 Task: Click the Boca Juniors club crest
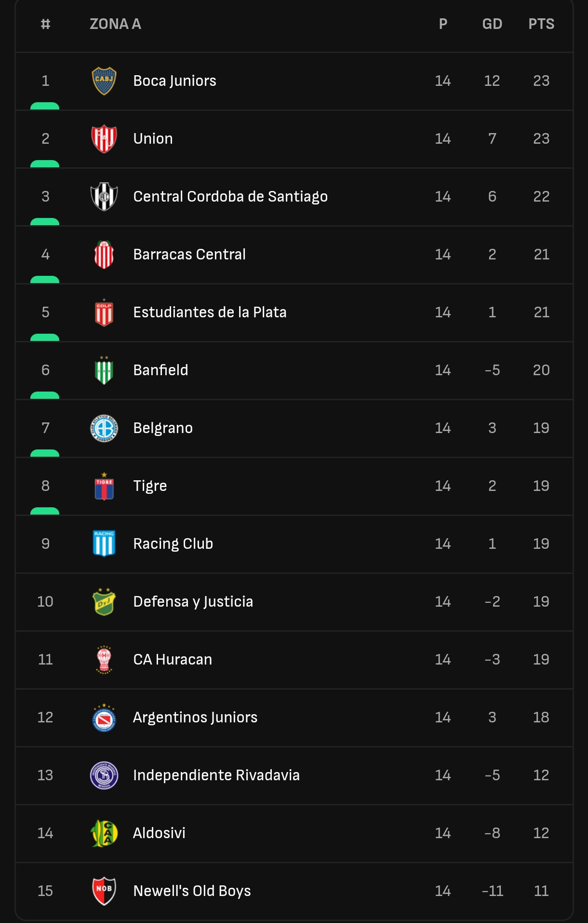[104, 81]
